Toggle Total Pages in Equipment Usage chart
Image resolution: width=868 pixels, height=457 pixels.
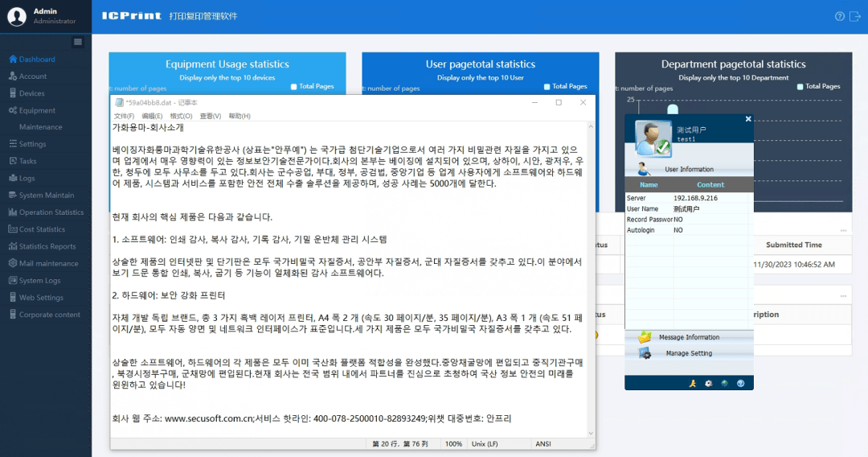[x=294, y=86]
